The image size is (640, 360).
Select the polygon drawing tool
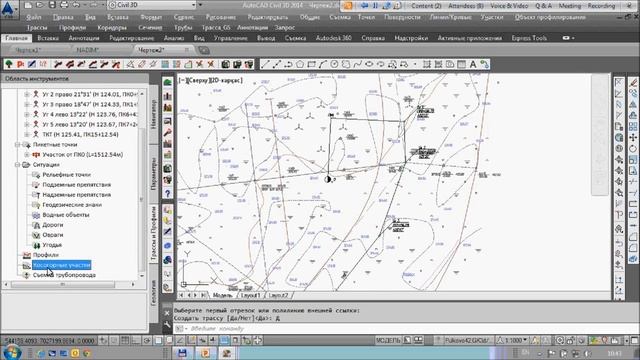click(300, 64)
